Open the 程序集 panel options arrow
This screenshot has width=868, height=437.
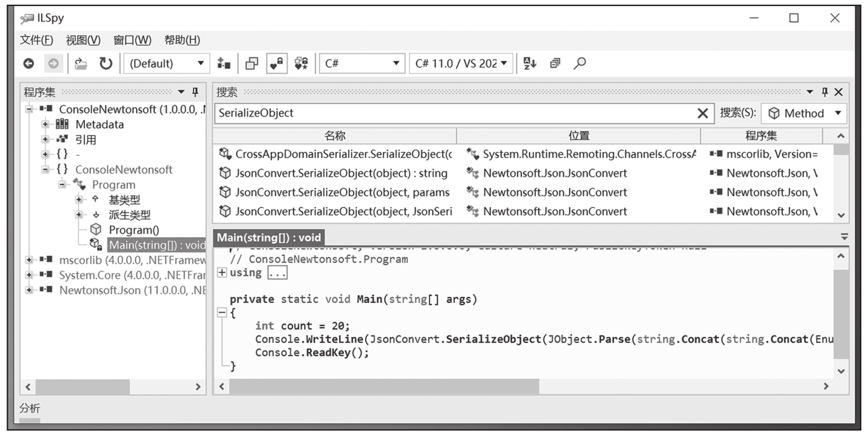[181, 92]
